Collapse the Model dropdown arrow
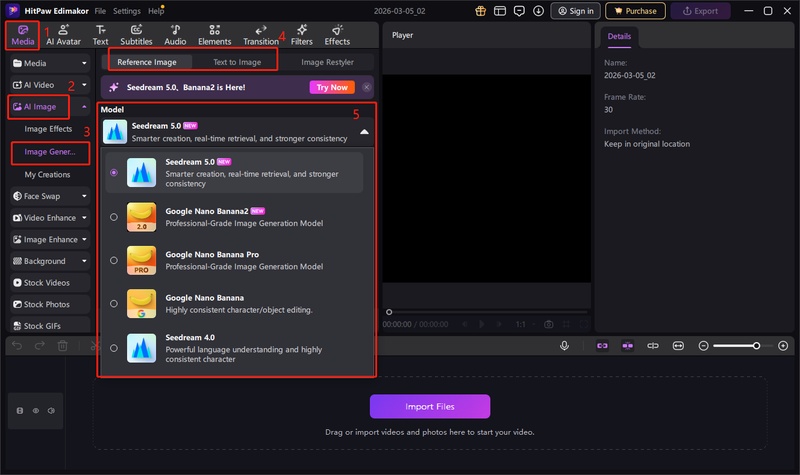Viewport: 800px width, 475px height. (x=364, y=131)
